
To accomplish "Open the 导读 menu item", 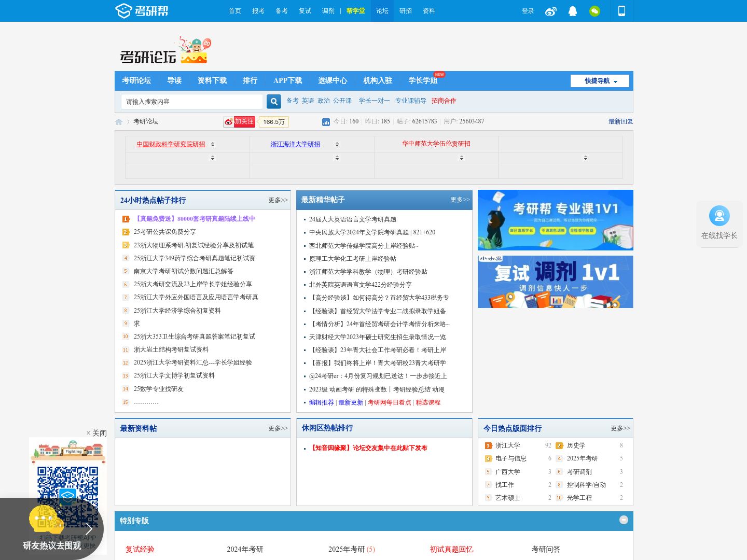I will coord(174,80).
